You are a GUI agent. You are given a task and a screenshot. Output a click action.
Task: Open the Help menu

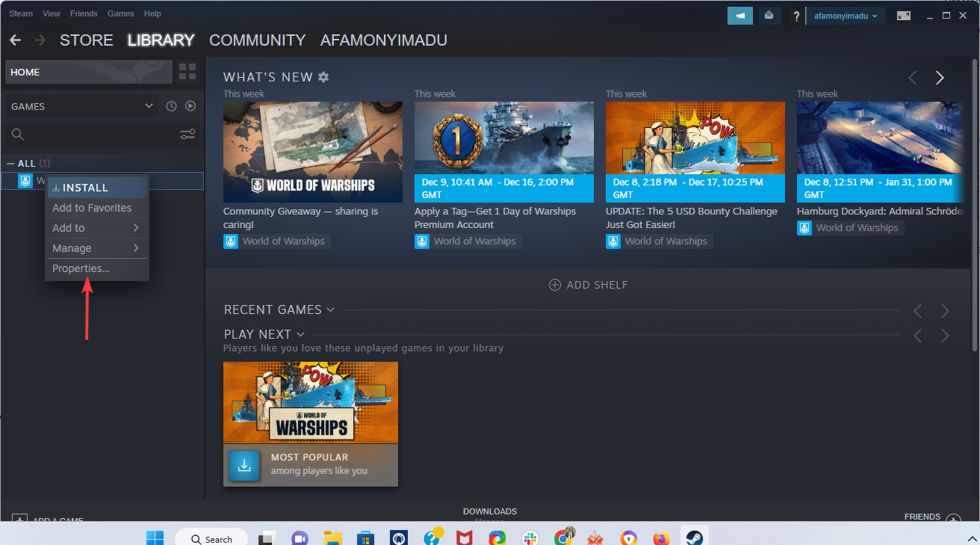point(152,13)
